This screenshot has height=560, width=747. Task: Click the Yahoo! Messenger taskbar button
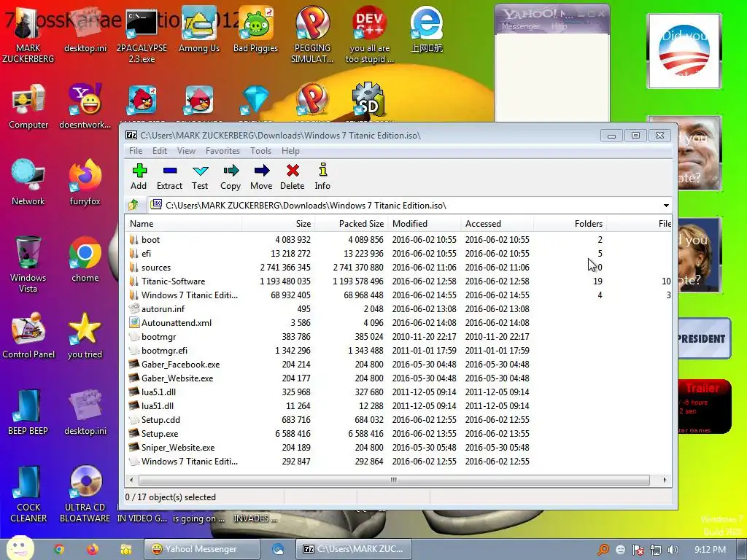pos(202,549)
